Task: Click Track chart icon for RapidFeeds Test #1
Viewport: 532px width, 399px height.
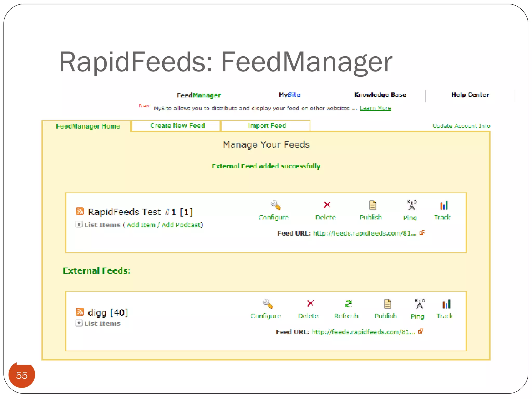Action: click(x=444, y=205)
